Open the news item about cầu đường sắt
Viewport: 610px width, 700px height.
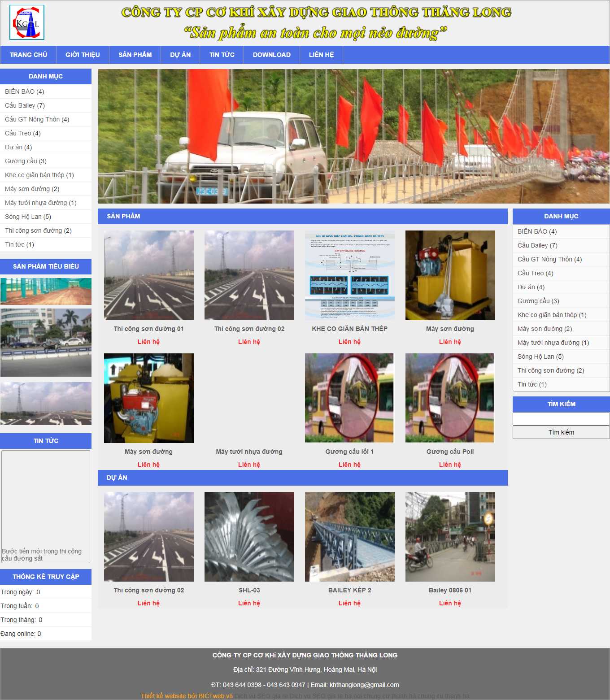pos(42,555)
